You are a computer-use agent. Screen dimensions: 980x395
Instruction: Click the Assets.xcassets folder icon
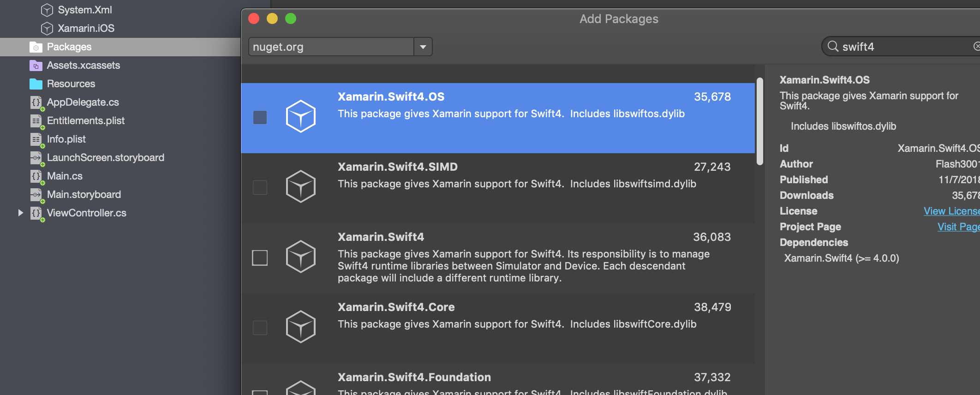(x=36, y=66)
